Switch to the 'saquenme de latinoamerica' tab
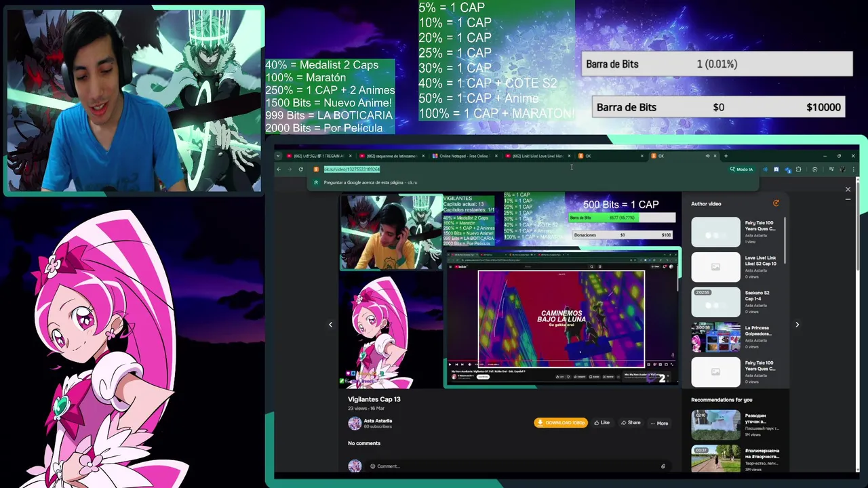 coord(391,156)
